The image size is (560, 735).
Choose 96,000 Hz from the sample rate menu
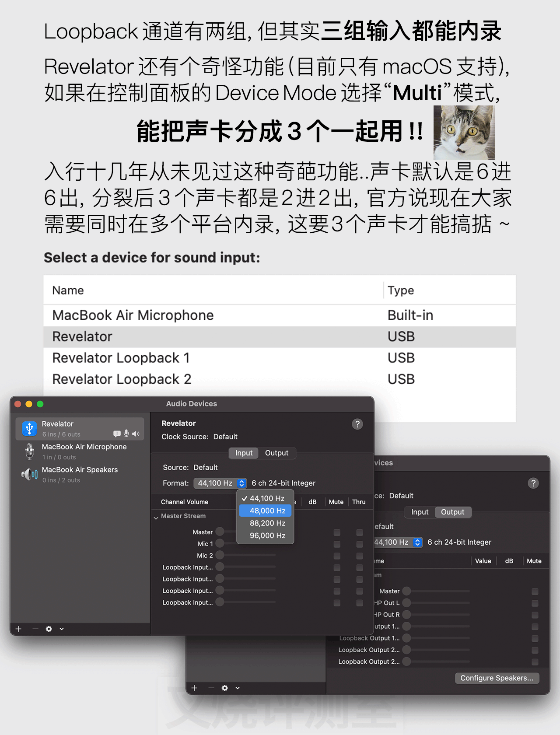[265, 535]
